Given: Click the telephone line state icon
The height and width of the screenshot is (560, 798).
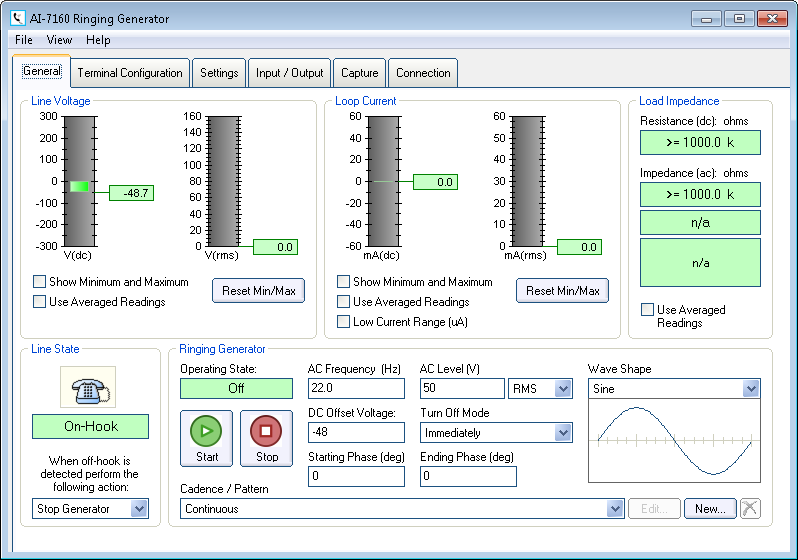Looking at the screenshot, I should tap(88, 386).
